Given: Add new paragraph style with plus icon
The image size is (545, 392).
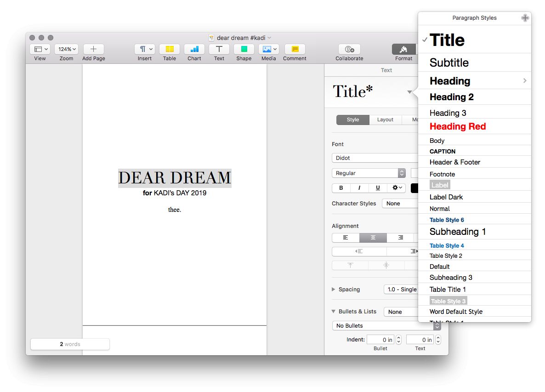Looking at the screenshot, I should coord(525,18).
